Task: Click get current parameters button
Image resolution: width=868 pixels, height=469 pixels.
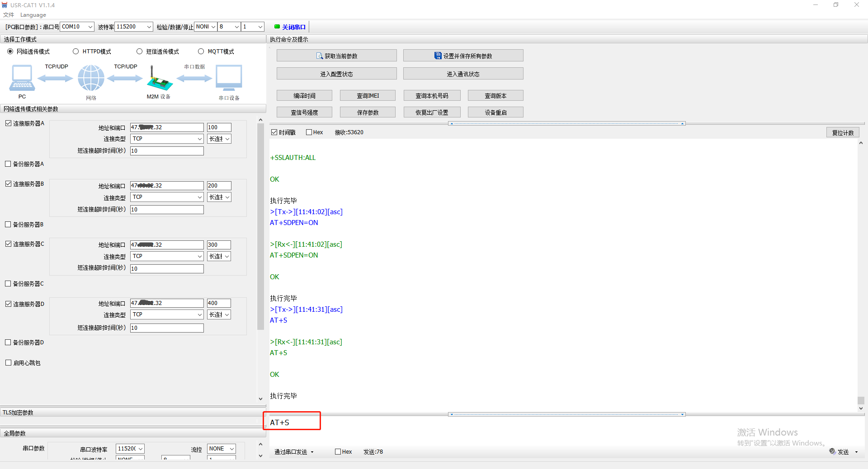Action: tap(336, 56)
